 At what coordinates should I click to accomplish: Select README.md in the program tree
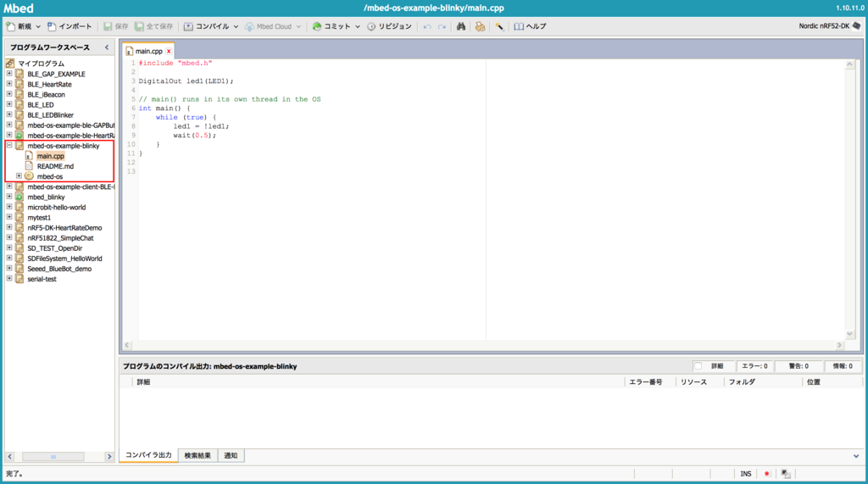[x=55, y=166]
